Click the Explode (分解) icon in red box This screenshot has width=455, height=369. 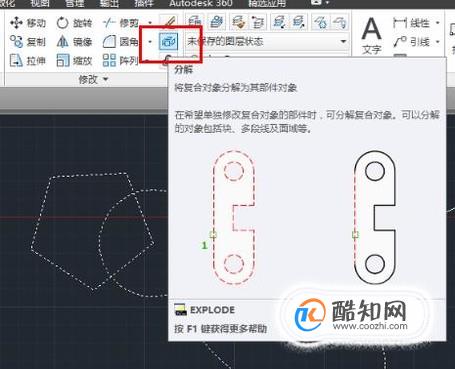coord(168,42)
